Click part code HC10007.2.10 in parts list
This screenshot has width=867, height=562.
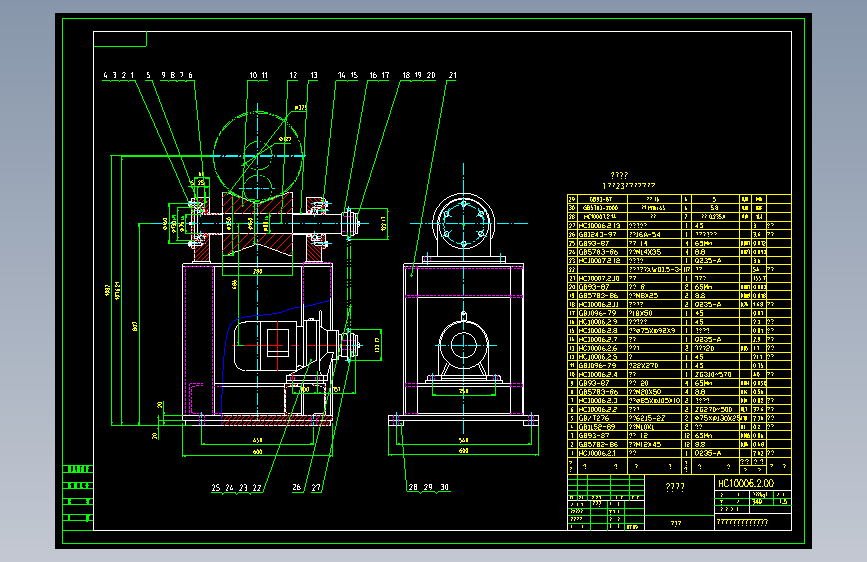pyautogui.click(x=599, y=278)
